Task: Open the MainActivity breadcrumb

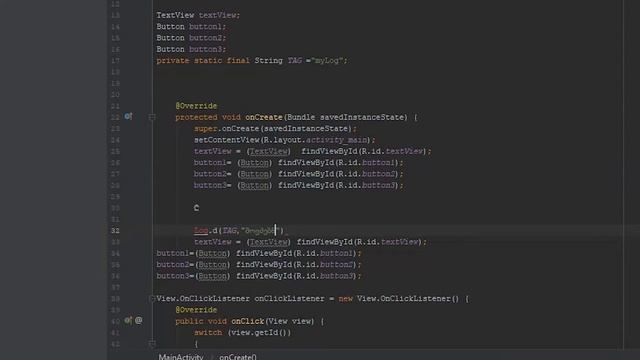Action: [181, 357]
